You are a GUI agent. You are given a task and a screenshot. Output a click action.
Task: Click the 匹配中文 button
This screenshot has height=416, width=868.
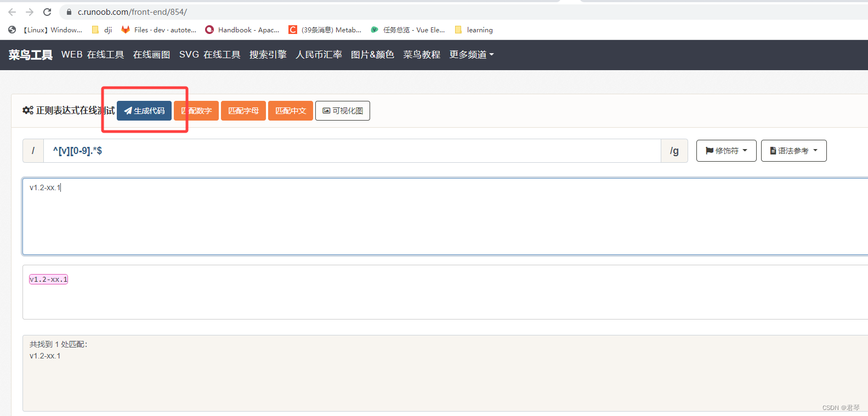coord(291,111)
